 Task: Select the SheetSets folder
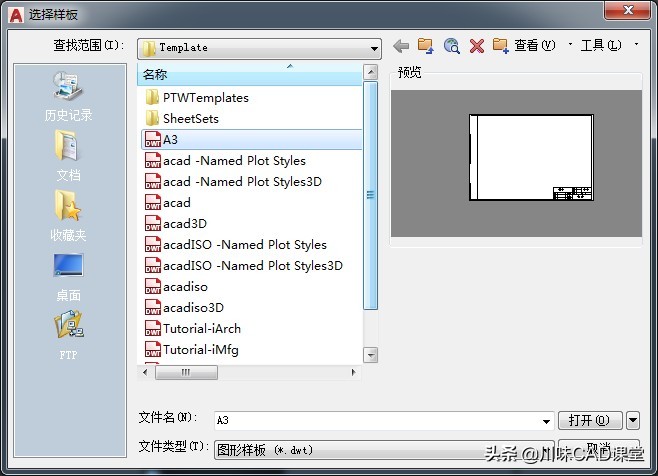pos(182,119)
